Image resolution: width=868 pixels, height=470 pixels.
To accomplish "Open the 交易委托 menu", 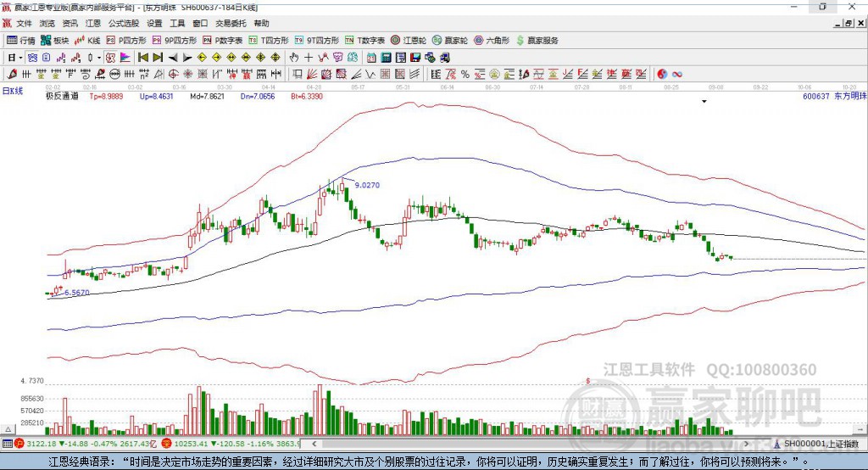I will (x=231, y=23).
